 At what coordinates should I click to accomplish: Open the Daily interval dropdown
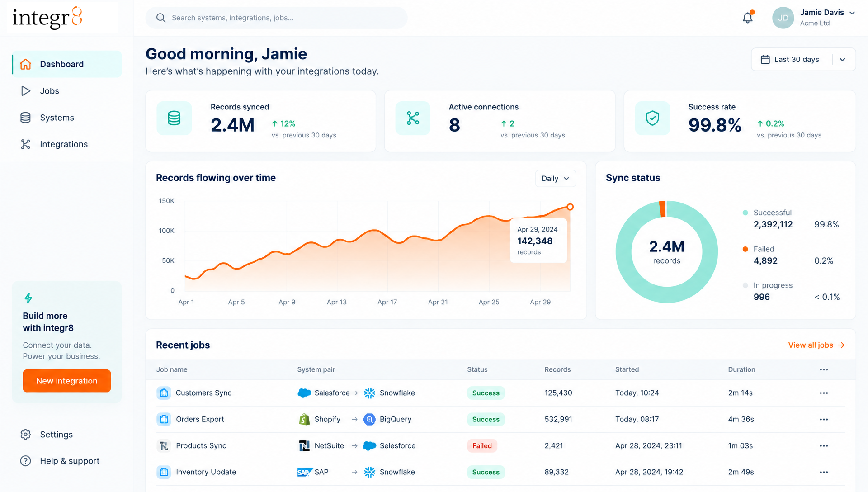(555, 179)
